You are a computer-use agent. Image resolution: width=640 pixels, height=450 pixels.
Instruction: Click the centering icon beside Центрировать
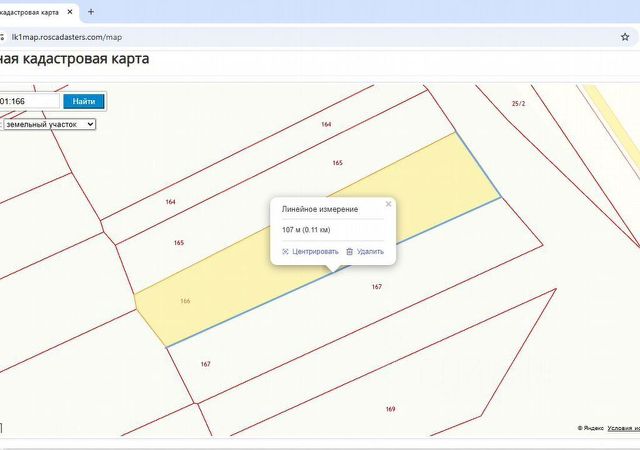coord(285,252)
